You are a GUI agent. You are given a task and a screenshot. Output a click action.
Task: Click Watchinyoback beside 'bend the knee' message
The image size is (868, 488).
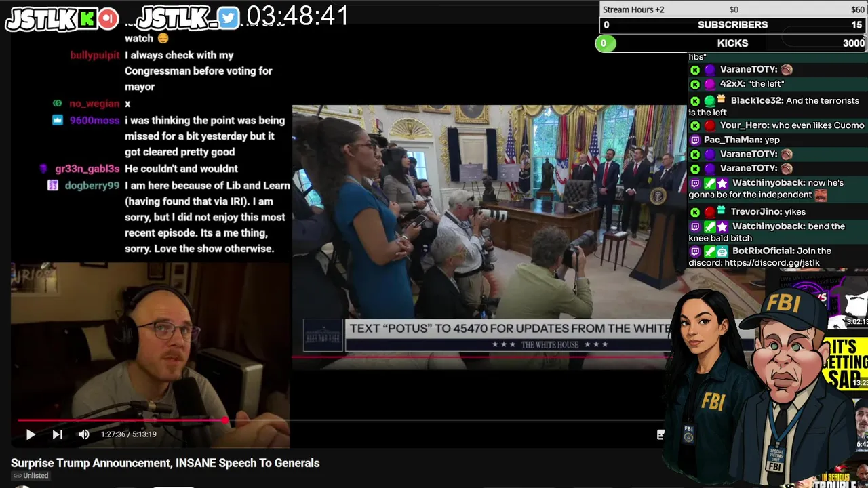click(769, 226)
